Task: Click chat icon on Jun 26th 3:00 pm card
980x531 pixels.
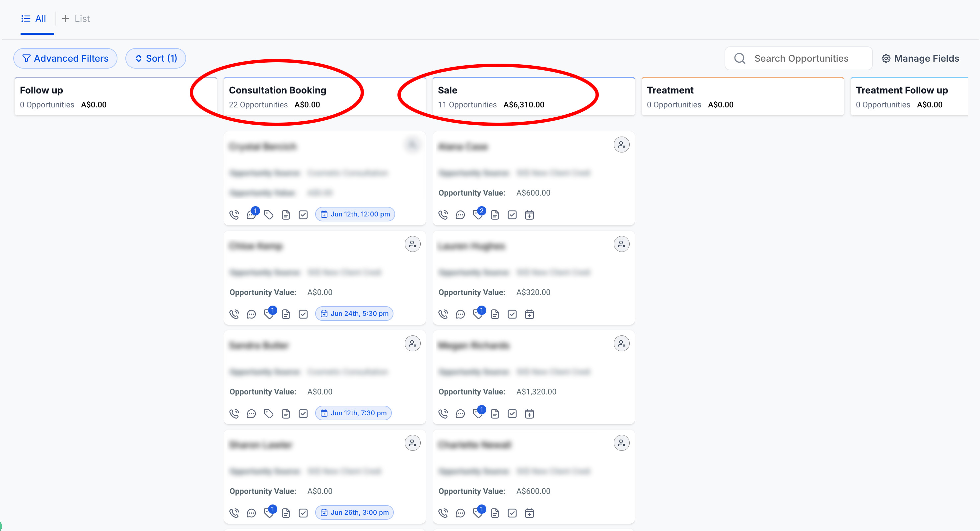Action: (251, 513)
